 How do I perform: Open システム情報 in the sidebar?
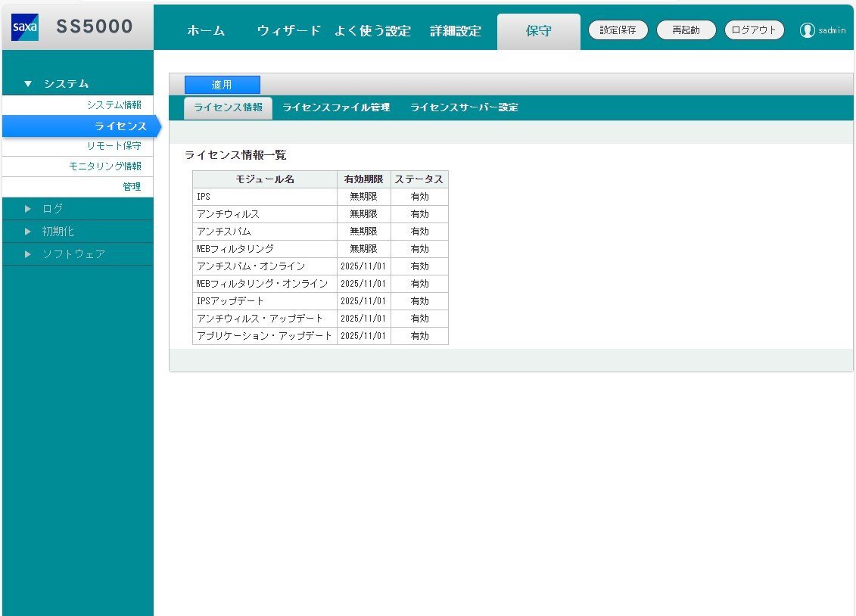(x=114, y=104)
